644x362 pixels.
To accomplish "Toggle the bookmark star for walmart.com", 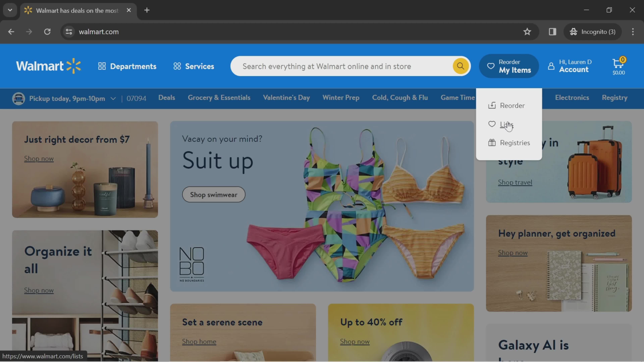I will (527, 31).
